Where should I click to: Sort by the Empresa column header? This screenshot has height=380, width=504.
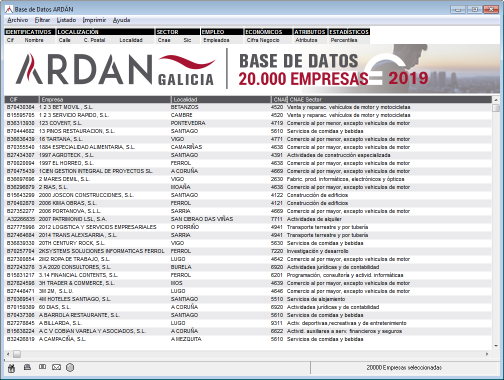(105, 99)
